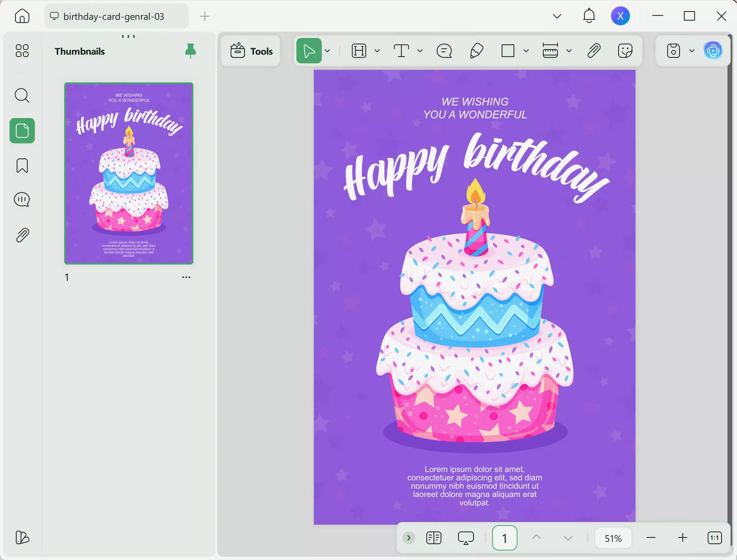Open the AI assistant icon
The width and height of the screenshot is (737, 560).
[x=713, y=51]
